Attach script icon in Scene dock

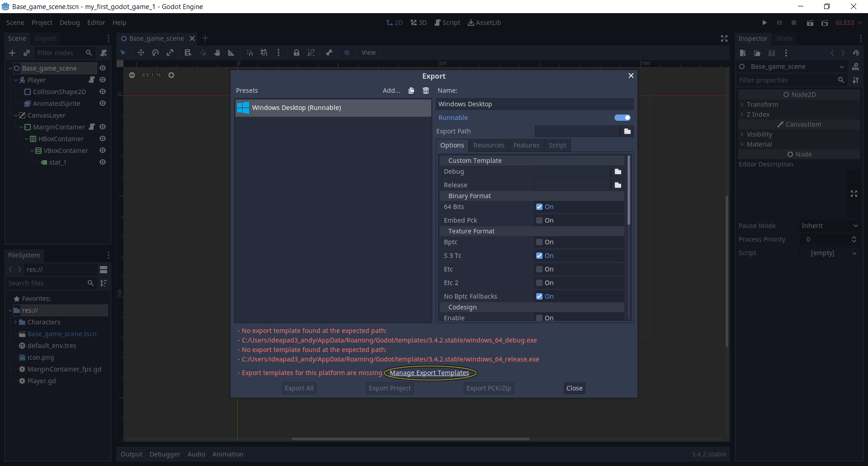pos(104,53)
